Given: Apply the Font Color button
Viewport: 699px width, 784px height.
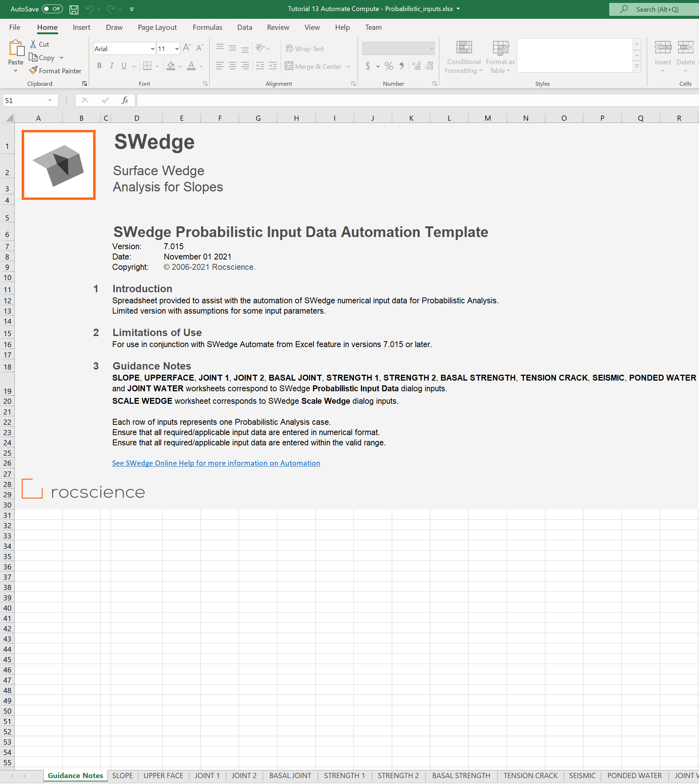Looking at the screenshot, I should 191,66.
